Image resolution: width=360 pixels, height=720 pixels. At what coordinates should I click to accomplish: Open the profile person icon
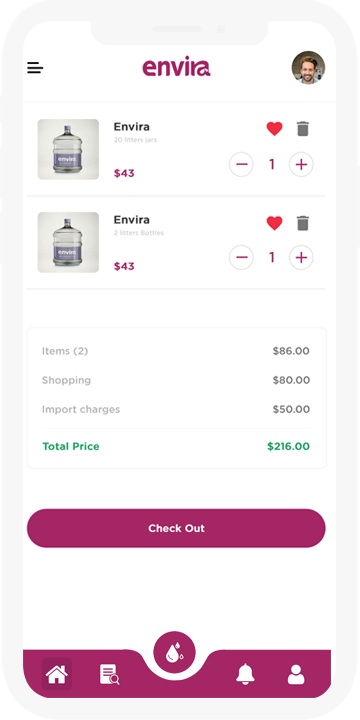click(296, 674)
